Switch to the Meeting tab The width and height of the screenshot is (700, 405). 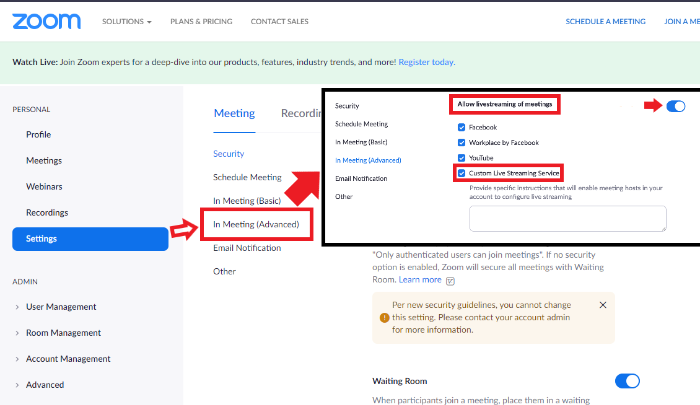[x=234, y=113]
